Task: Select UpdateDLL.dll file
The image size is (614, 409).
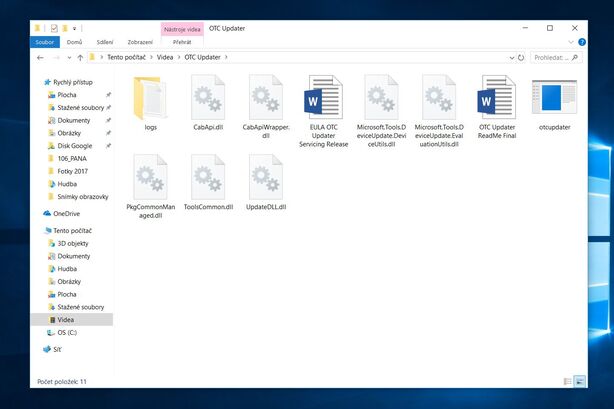Action: (x=266, y=183)
